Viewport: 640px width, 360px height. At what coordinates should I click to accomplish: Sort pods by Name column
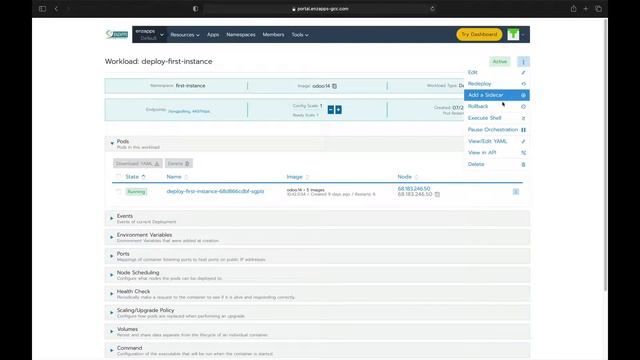point(177,177)
